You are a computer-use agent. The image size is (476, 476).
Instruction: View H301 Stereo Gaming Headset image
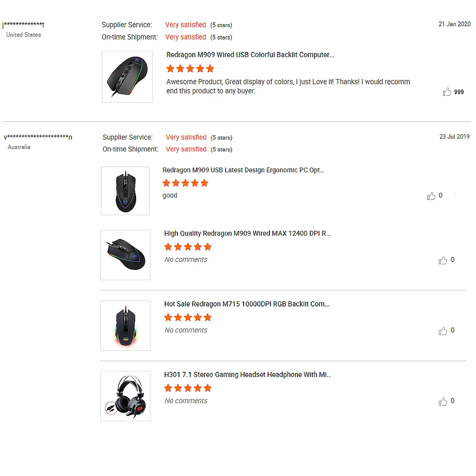click(x=126, y=396)
